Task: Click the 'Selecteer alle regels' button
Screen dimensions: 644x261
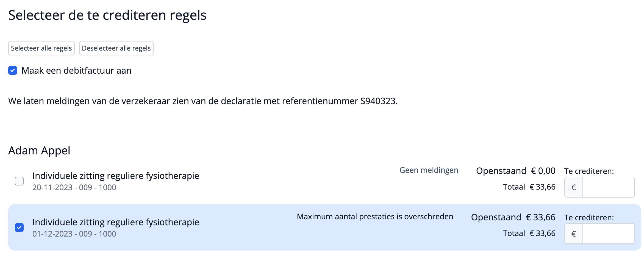Action: tap(41, 48)
